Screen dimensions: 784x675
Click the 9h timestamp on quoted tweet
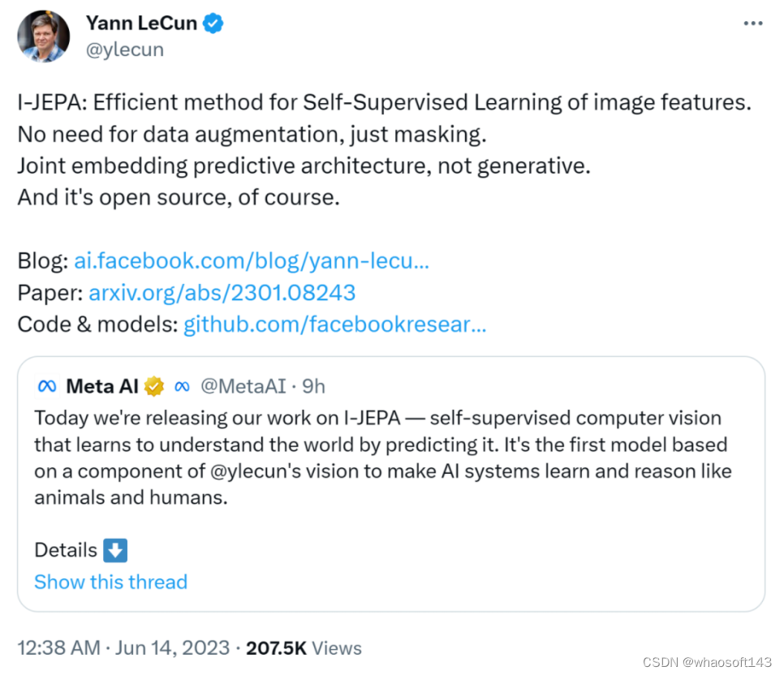coord(313,387)
